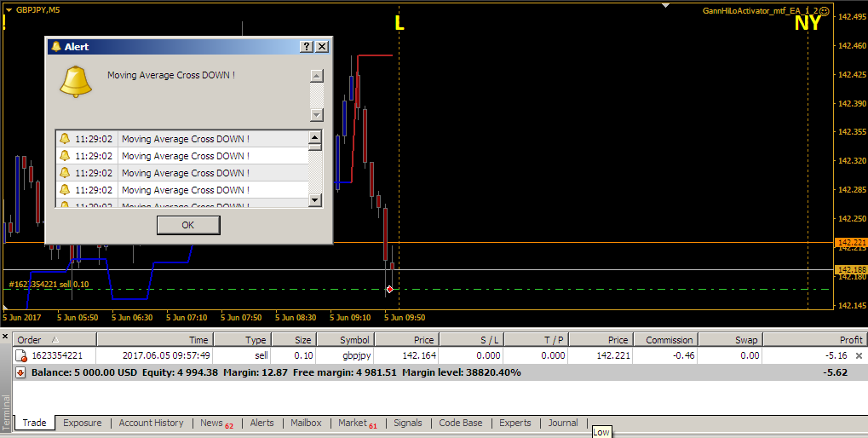Click alert message scroll down arrow
The image size is (868, 438).
tap(317, 115)
